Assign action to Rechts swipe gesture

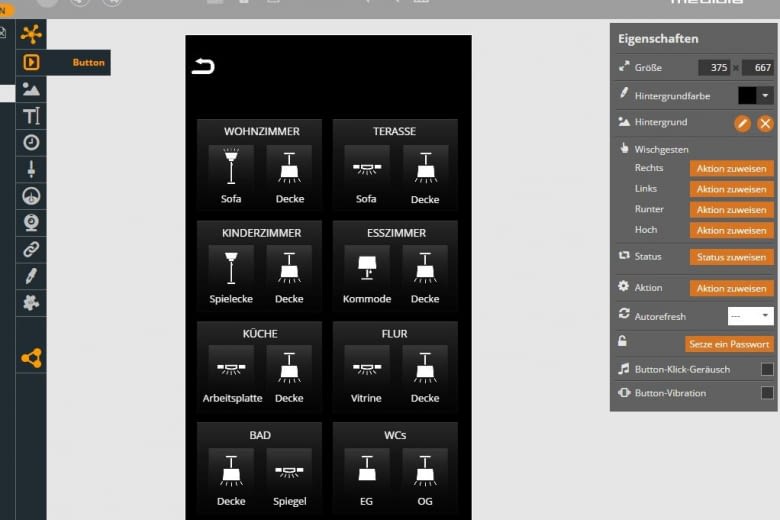tap(731, 168)
